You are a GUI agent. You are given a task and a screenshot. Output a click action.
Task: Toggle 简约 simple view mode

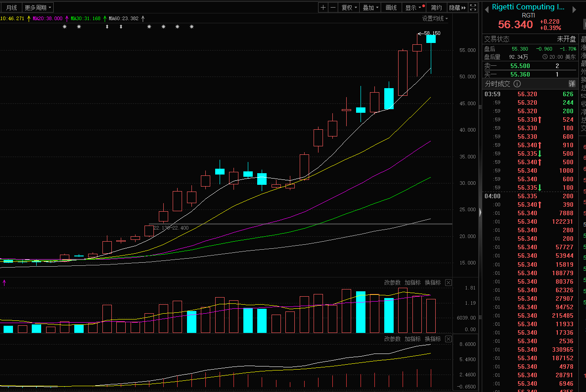point(436,8)
